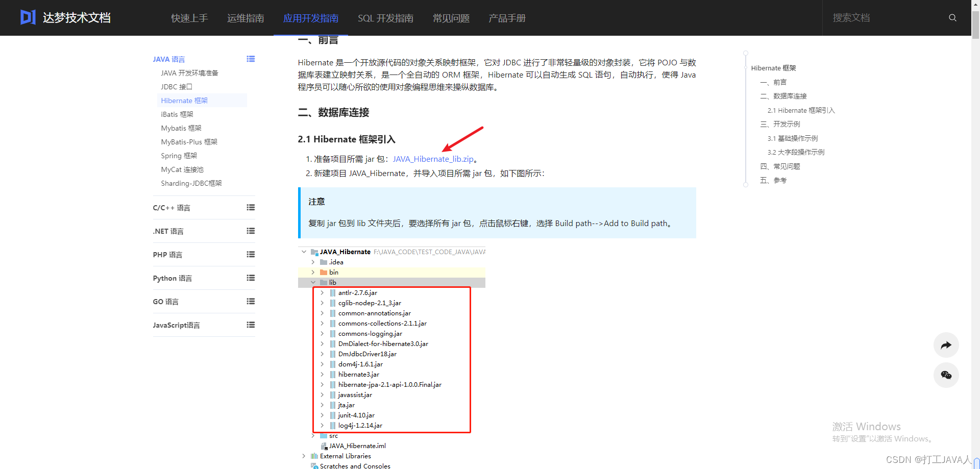
Task: Open Sharding-JDBC框架 sidebar page
Action: pyautogui.click(x=191, y=183)
